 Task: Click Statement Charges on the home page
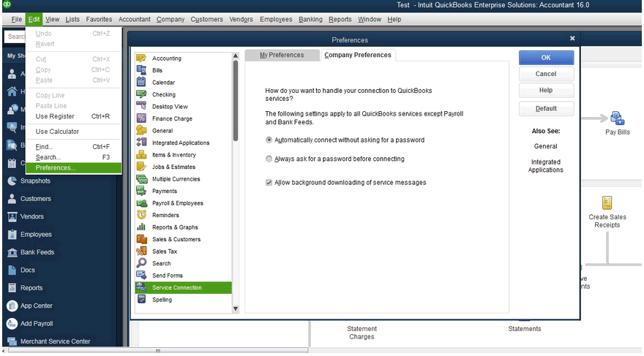tap(362, 333)
